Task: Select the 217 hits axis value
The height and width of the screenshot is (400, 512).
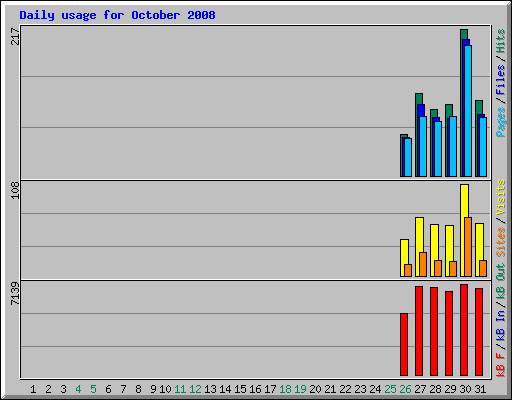Action: [x=15, y=36]
